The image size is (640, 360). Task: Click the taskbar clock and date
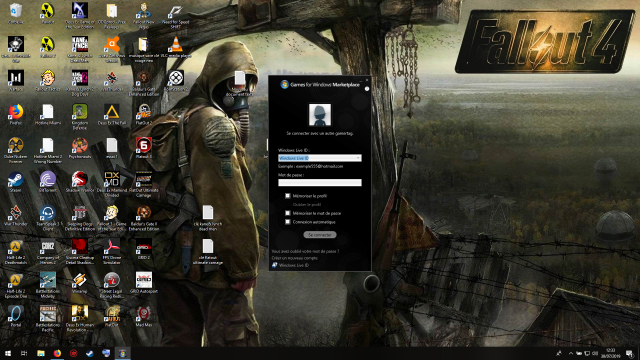coord(611,353)
